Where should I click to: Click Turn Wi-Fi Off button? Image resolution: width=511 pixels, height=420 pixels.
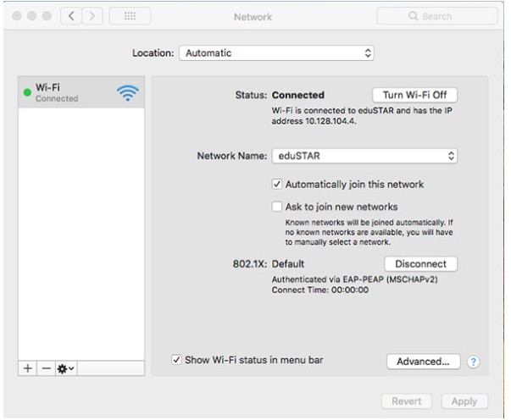click(x=414, y=95)
